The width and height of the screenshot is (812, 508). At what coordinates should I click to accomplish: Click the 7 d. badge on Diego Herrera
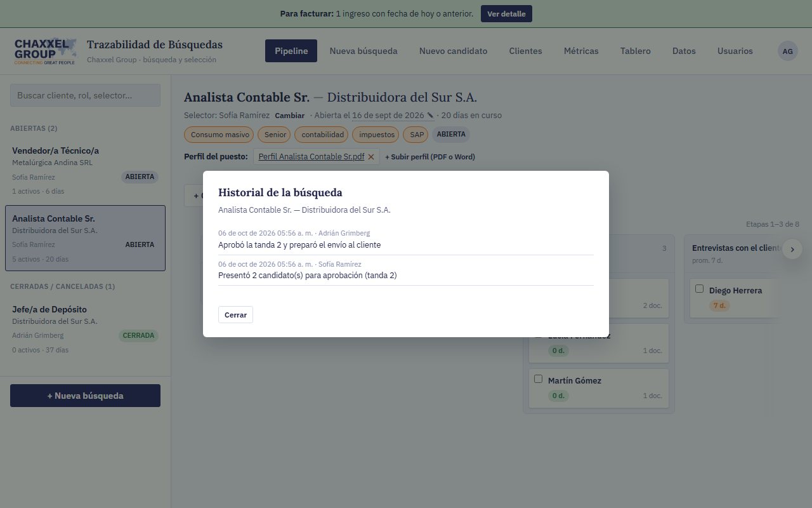tap(719, 305)
